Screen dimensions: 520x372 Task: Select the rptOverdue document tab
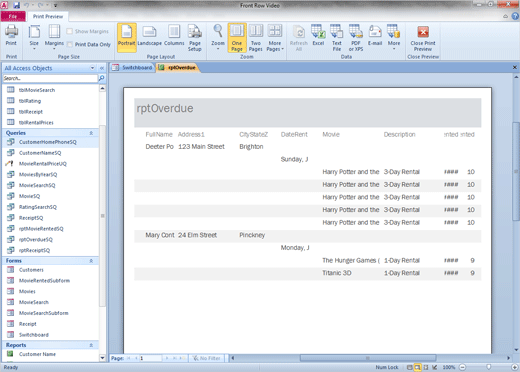[177, 68]
